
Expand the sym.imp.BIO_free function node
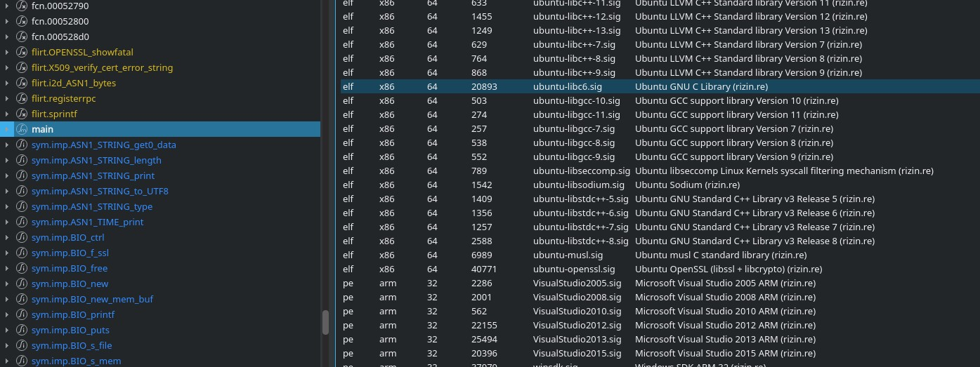(6, 268)
